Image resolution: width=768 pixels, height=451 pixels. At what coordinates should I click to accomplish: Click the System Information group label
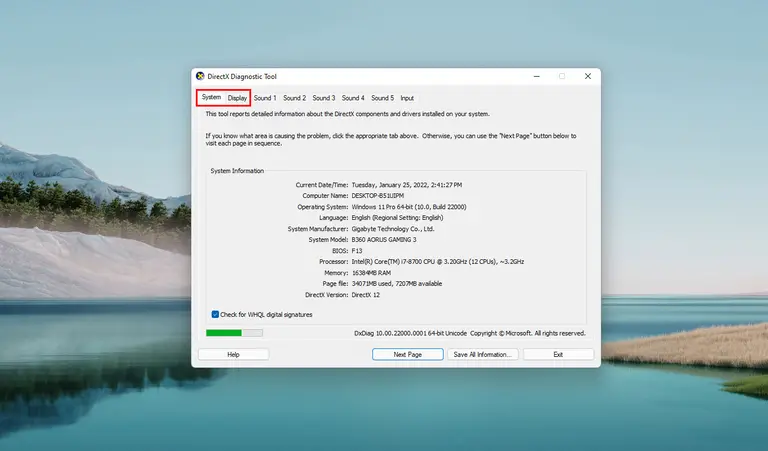237,171
